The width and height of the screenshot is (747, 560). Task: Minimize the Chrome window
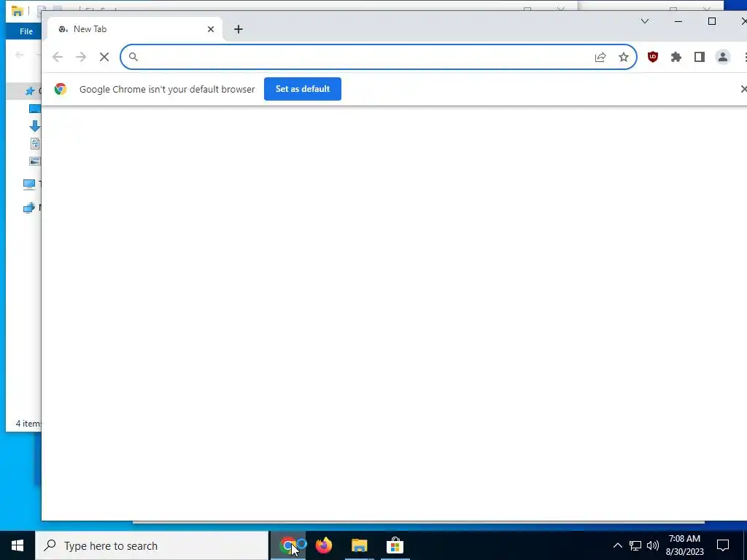click(x=678, y=21)
